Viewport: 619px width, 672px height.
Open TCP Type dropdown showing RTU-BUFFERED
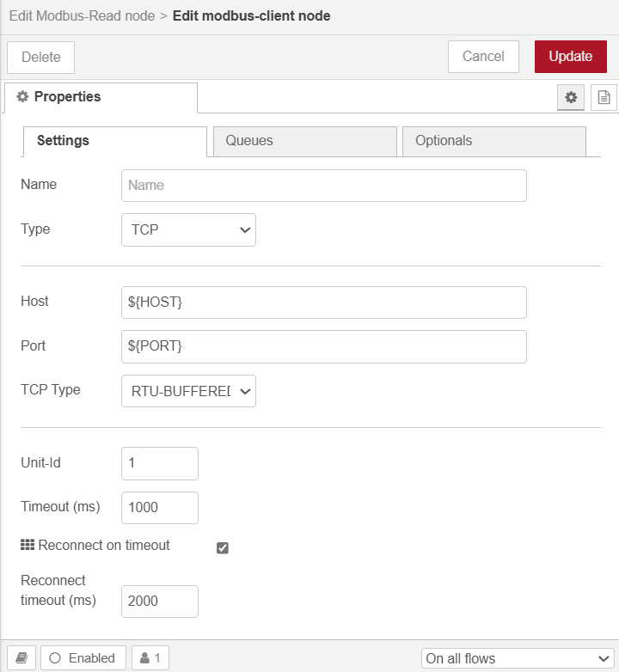[188, 391]
